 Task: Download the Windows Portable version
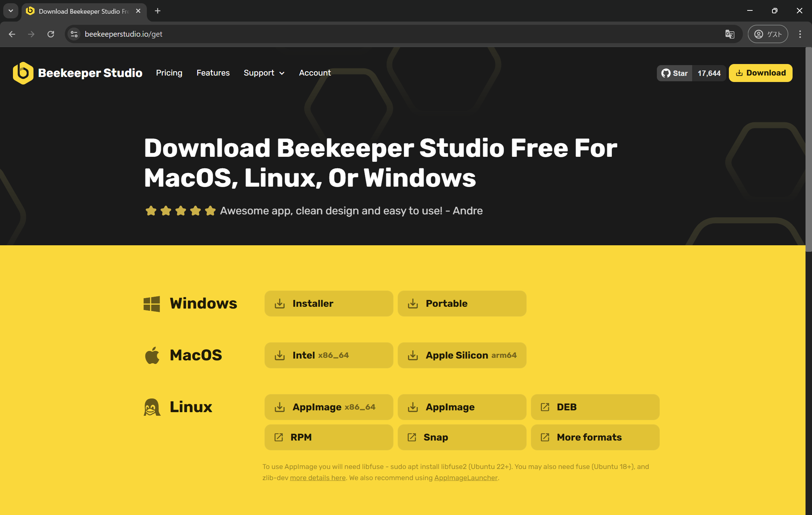point(462,304)
